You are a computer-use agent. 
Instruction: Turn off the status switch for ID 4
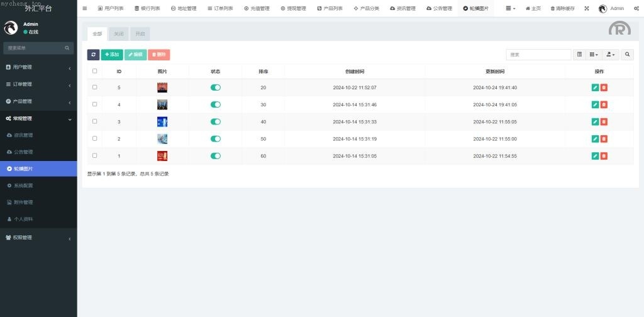coord(216,104)
